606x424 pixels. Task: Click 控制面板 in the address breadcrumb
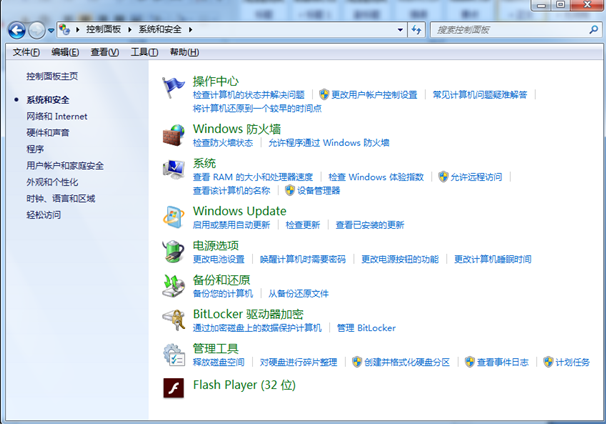coord(104,29)
